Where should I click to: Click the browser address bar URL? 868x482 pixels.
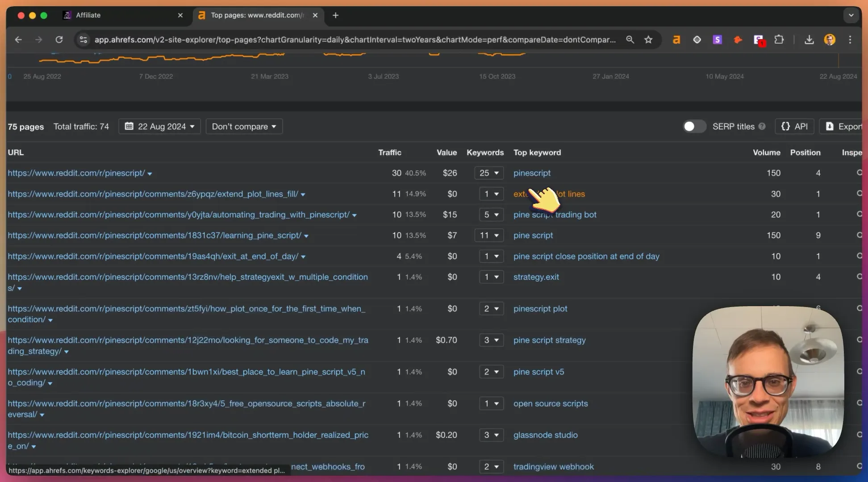[355, 40]
